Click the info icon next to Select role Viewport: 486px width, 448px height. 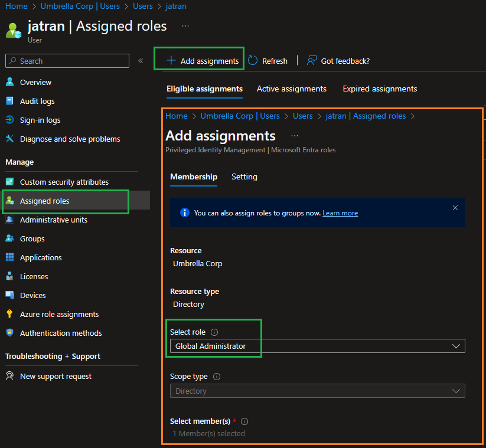click(214, 332)
